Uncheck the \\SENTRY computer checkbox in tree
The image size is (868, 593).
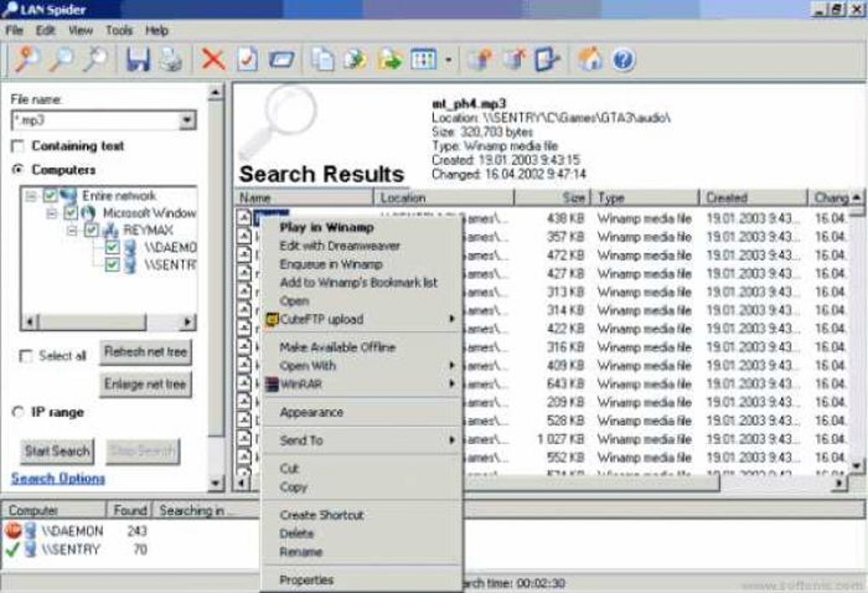point(112,265)
